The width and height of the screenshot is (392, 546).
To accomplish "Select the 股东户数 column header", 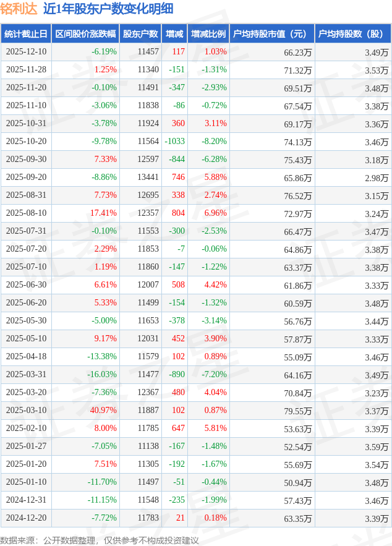I will coord(141,34).
